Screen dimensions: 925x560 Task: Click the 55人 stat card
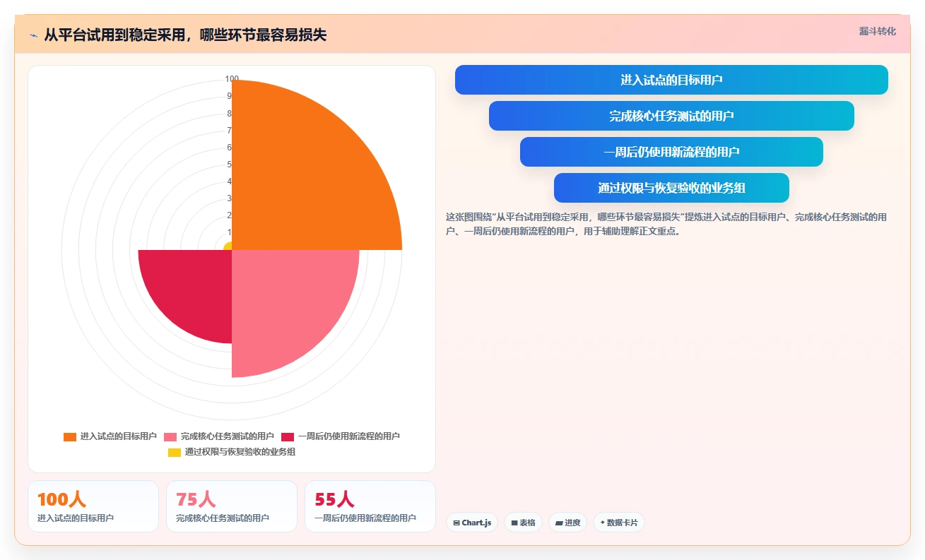(x=370, y=506)
